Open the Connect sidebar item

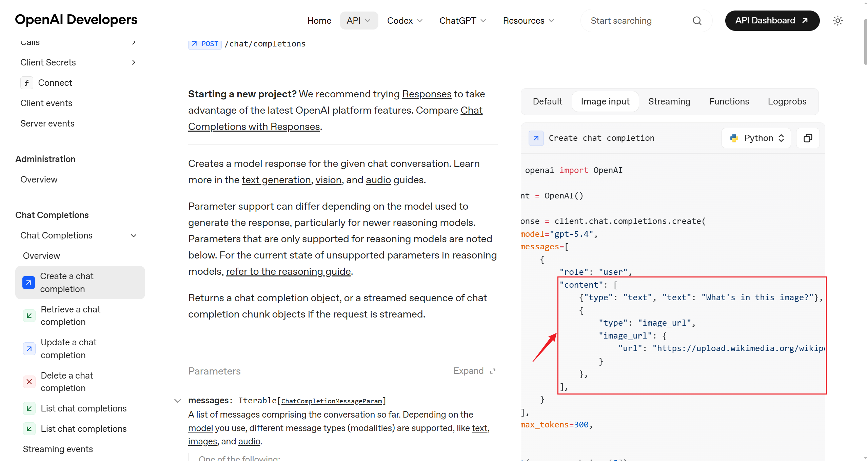pyautogui.click(x=55, y=83)
